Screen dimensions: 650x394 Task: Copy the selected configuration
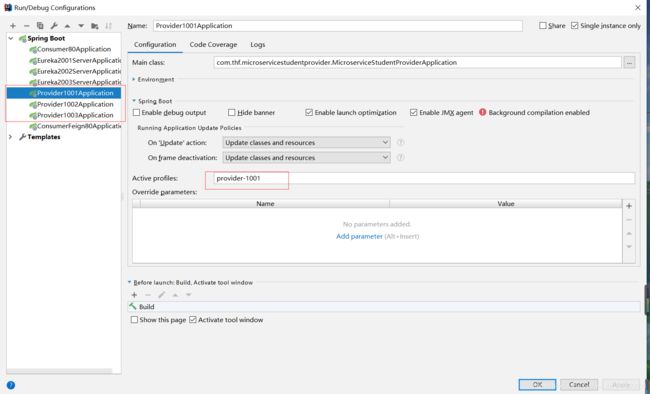point(40,26)
